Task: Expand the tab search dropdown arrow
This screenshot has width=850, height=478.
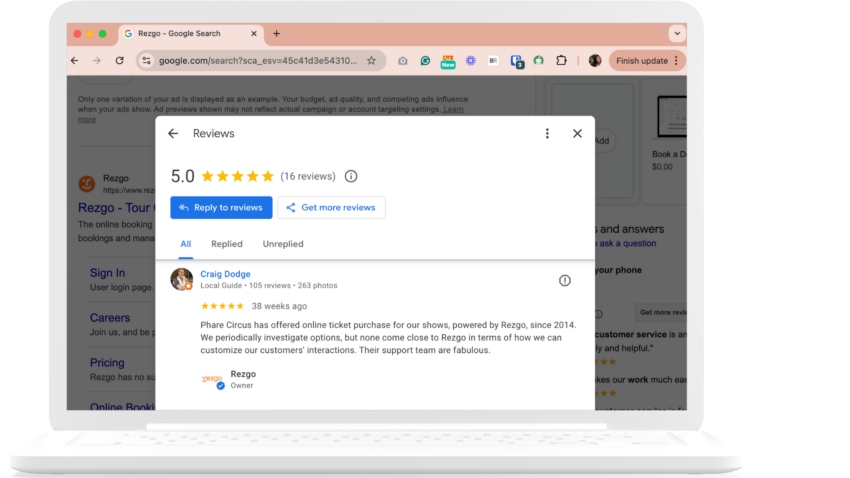Action: click(x=677, y=34)
